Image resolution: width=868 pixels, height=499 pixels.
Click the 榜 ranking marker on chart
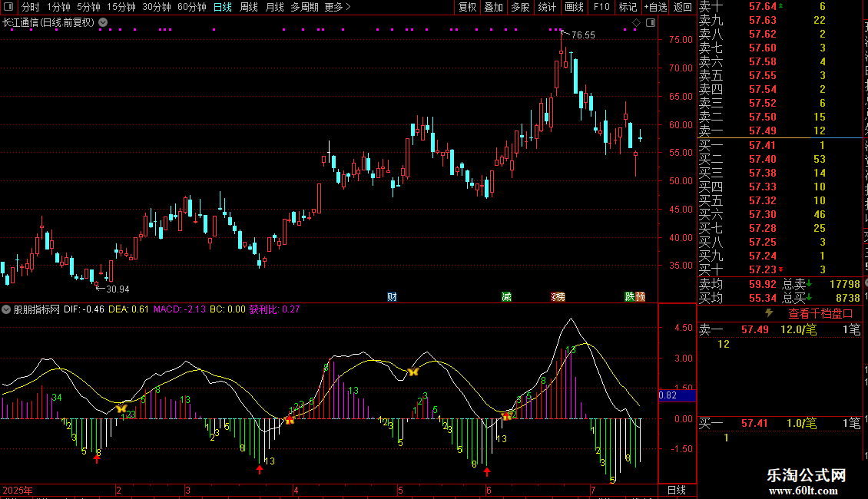(558, 297)
